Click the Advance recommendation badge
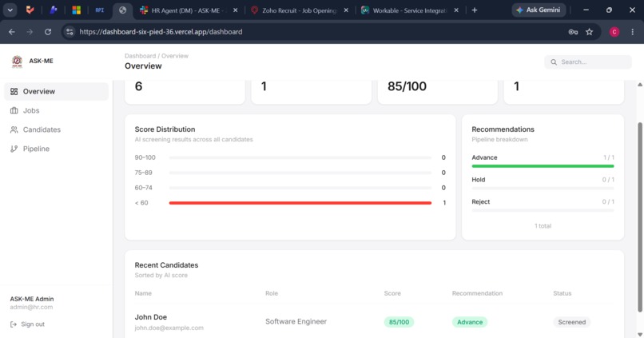Image resolution: width=644 pixels, height=338 pixels. point(470,322)
